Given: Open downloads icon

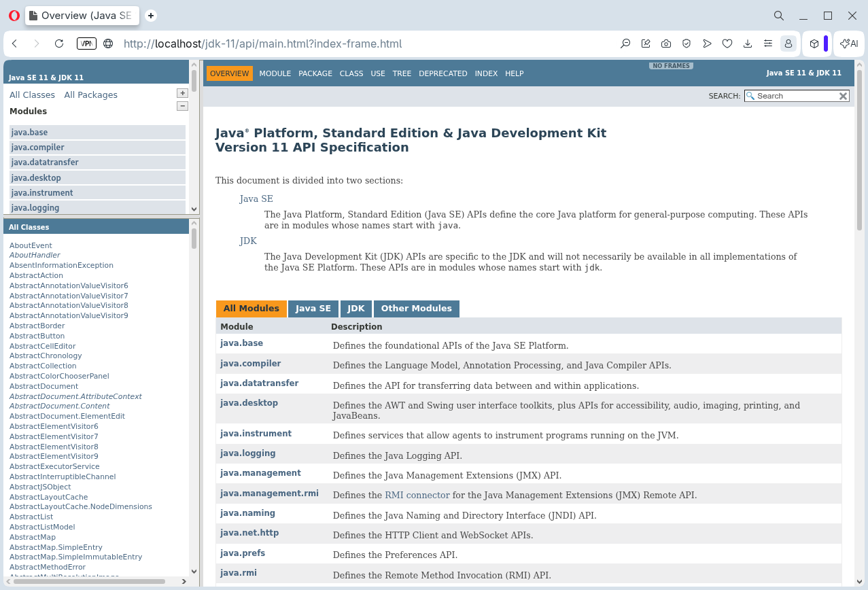Looking at the screenshot, I should (x=748, y=44).
